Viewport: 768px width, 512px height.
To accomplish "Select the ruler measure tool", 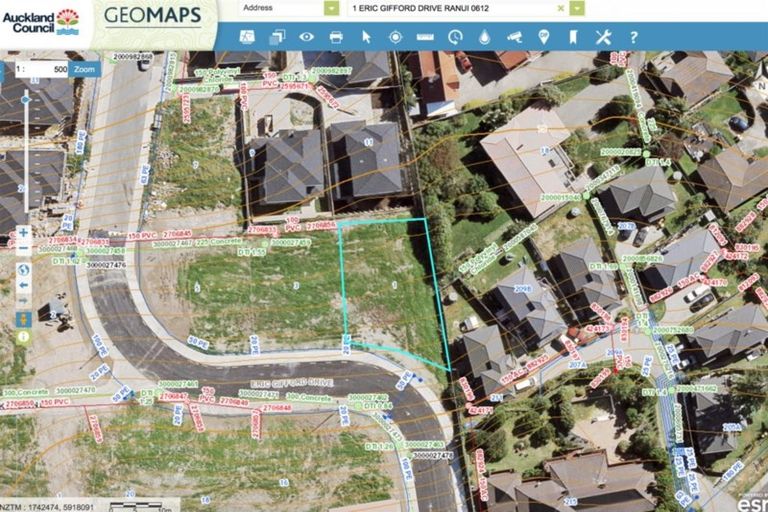I will 425,37.
